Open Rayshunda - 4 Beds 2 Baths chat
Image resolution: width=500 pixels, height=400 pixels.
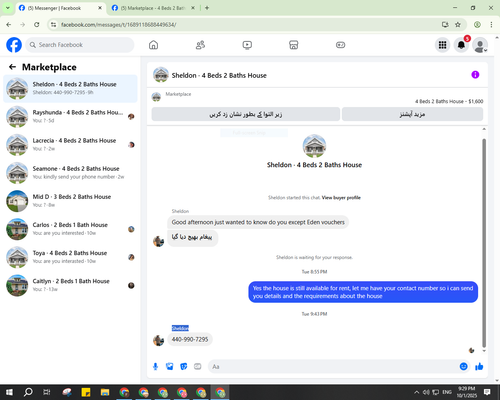point(70,117)
